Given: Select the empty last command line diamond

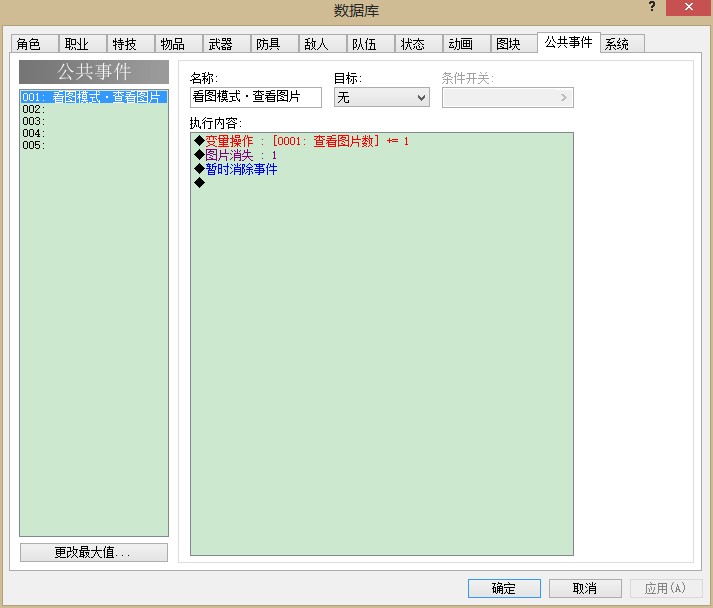Looking at the screenshot, I should point(199,183).
